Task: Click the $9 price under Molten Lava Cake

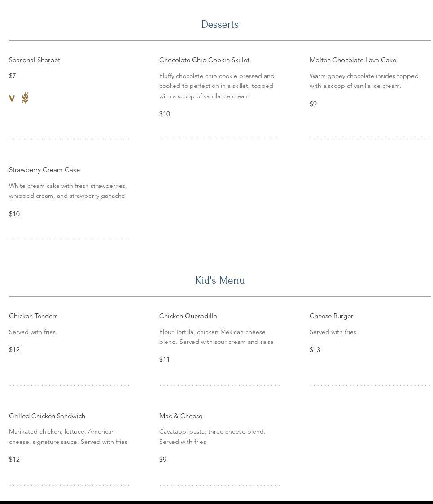Action: click(313, 104)
